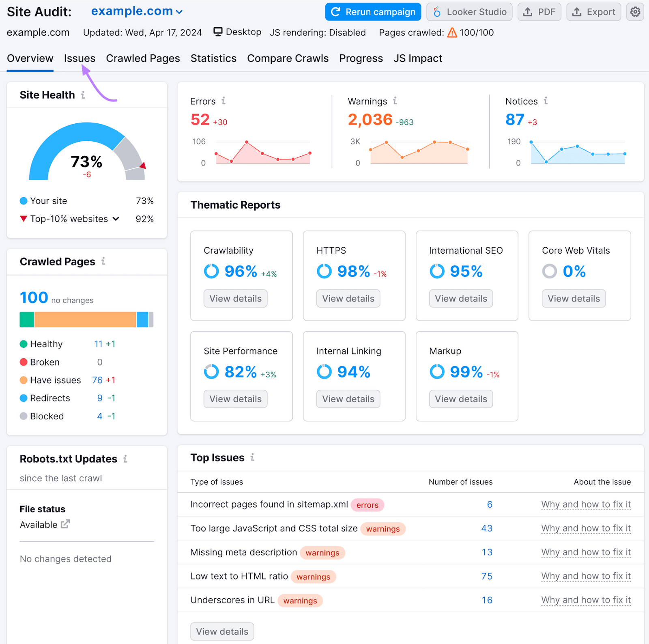Viewport: 649px width, 644px height.
Task: Click the Rerun campaign button
Action: (x=372, y=12)
